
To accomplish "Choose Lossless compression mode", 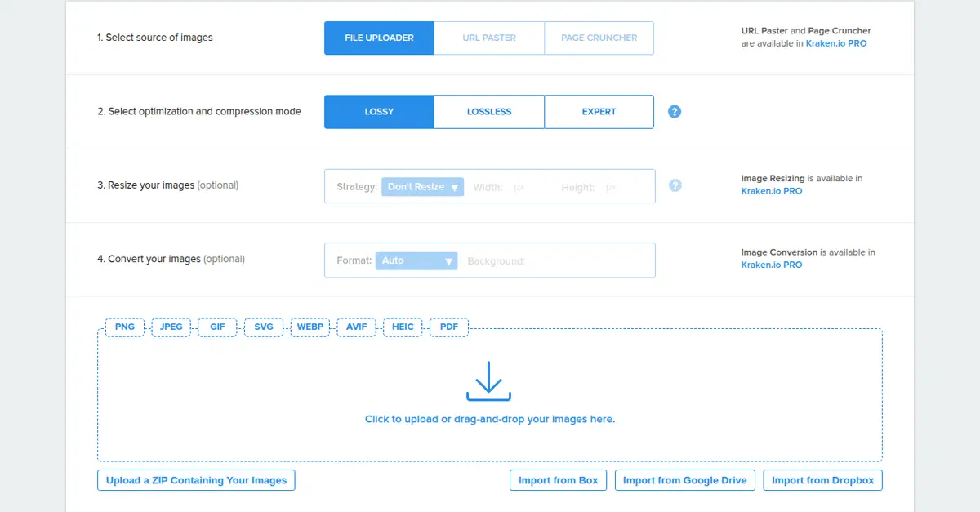I will click(489, 112).
